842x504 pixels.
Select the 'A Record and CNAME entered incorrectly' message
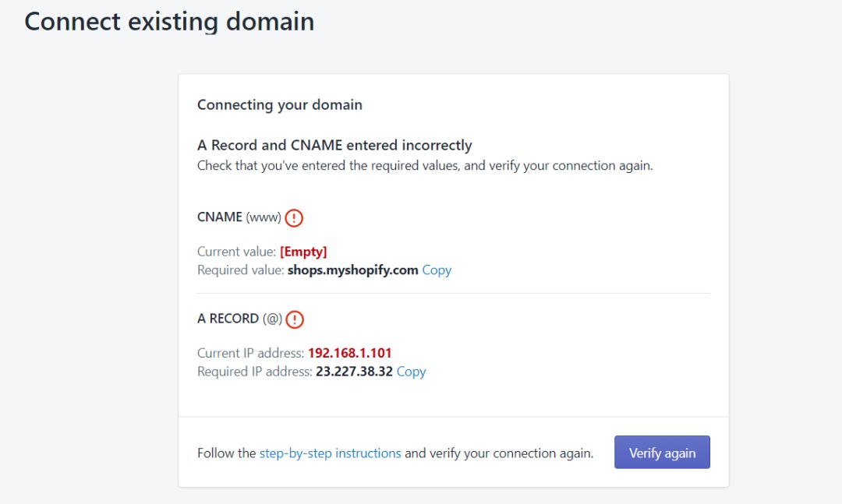click(334, 145)
